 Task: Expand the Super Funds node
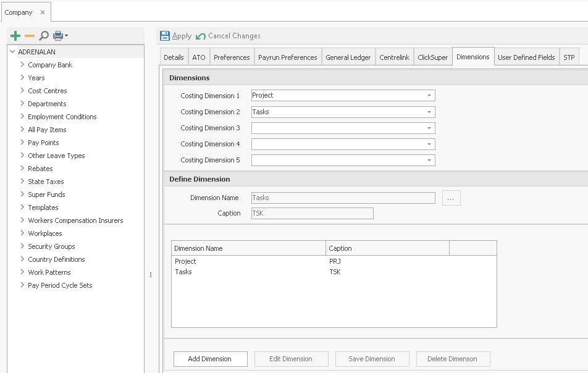22,194
